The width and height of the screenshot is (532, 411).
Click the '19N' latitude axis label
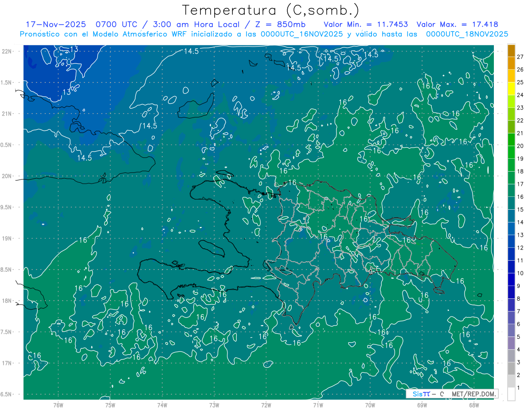(6, 239)
